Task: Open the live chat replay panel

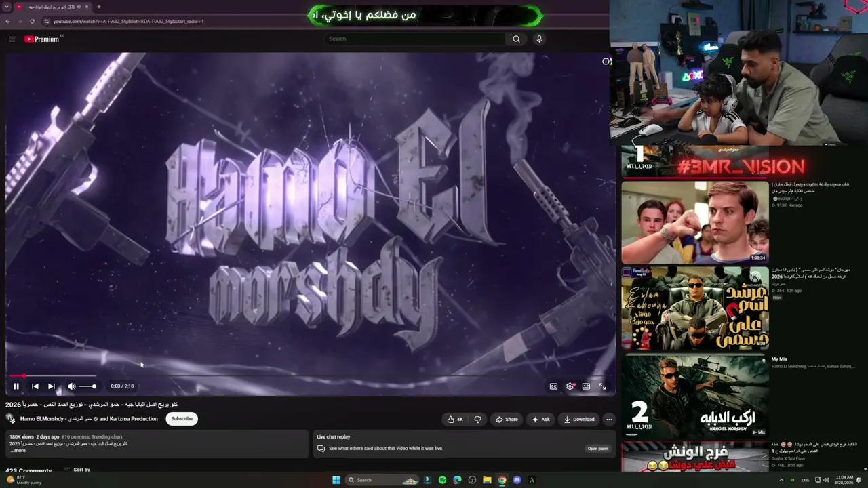Action: pyautogui.click(x=598, y=449)
